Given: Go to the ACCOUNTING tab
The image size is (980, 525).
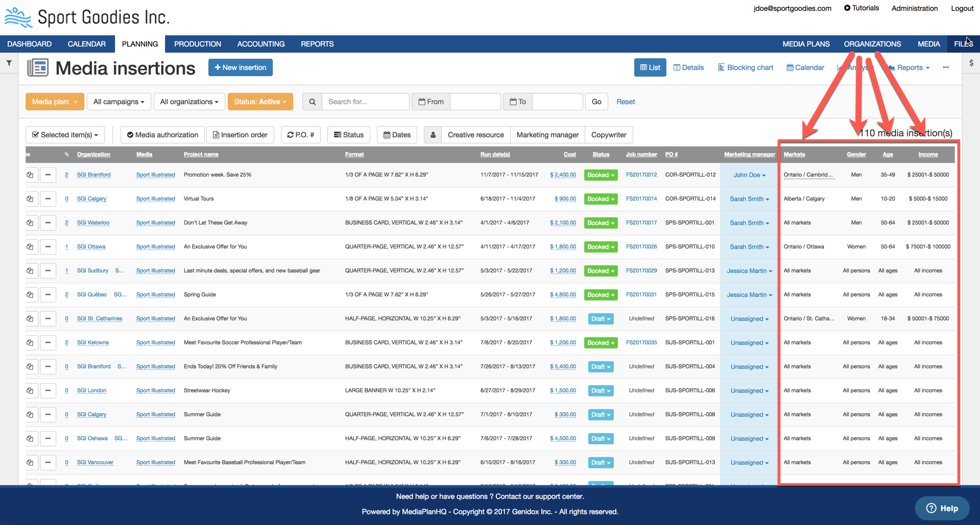Looking at the screenshot, I should point(260,44).
